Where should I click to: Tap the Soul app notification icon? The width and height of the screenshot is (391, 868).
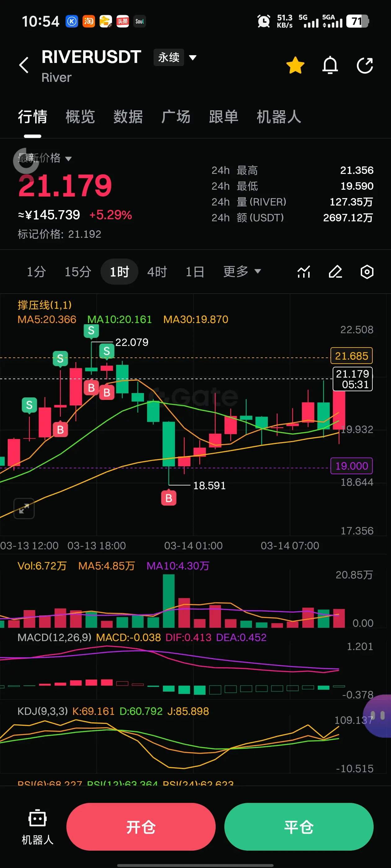pos(140,21)
